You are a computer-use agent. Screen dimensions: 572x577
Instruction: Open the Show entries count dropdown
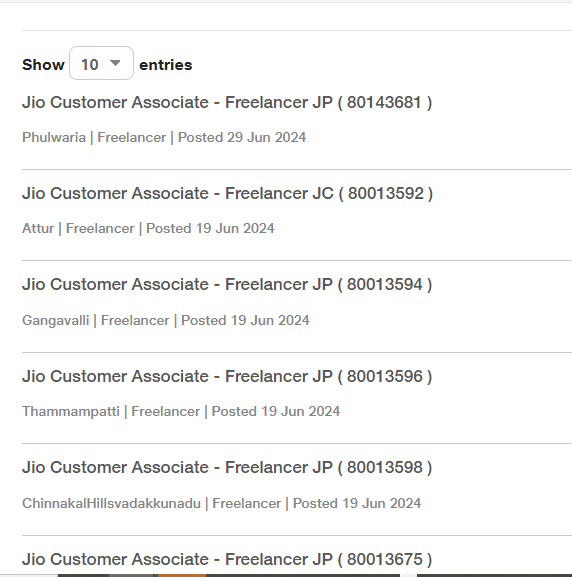point(101,63)
